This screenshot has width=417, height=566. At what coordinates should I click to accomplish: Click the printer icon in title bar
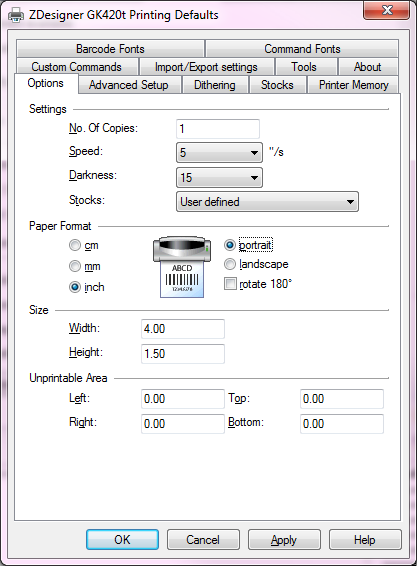click(16, 15)
